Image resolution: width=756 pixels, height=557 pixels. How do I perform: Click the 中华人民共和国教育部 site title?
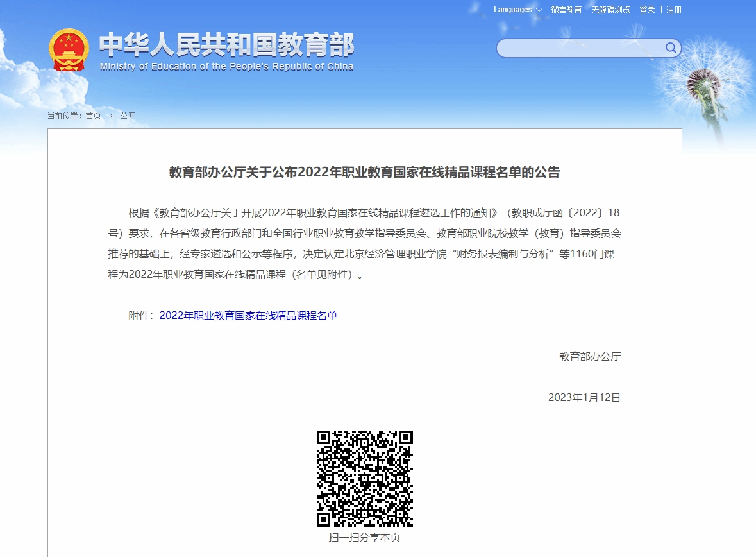pyautogui.click(x=226, y=45)
